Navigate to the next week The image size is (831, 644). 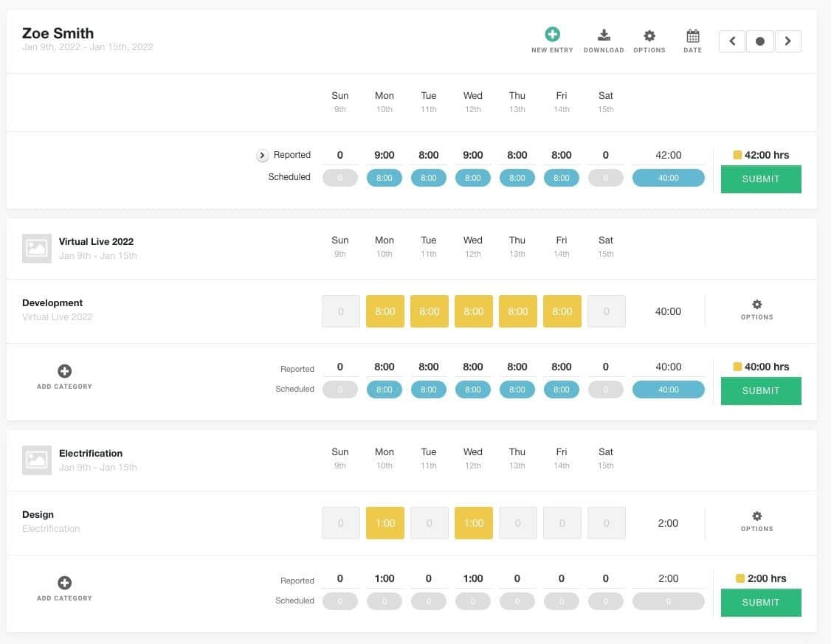(787, 41)
